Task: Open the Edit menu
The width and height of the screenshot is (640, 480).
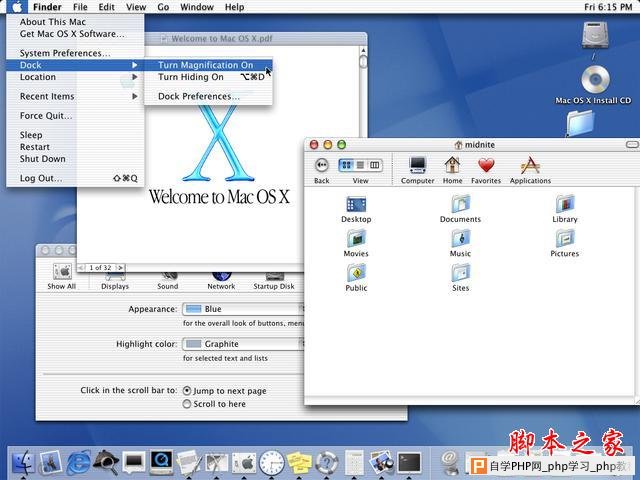Action: click(107, 7)
